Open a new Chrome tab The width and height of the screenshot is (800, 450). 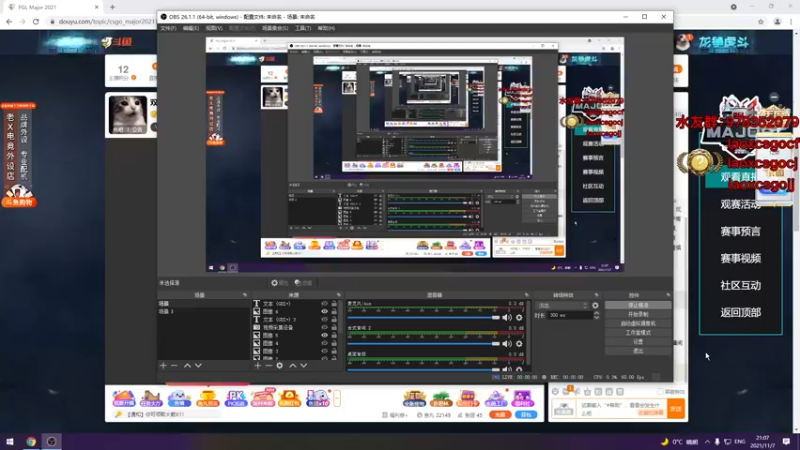click(x=112, y=7)
